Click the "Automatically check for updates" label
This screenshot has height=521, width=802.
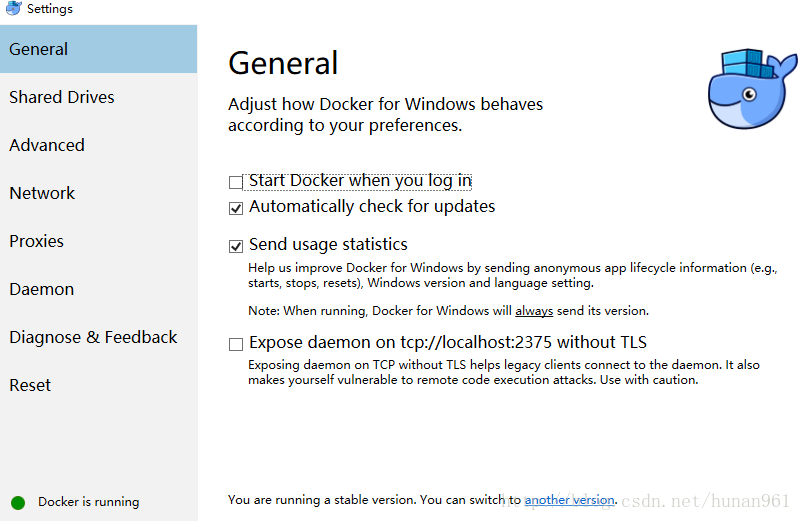click(x=372, y=207)
